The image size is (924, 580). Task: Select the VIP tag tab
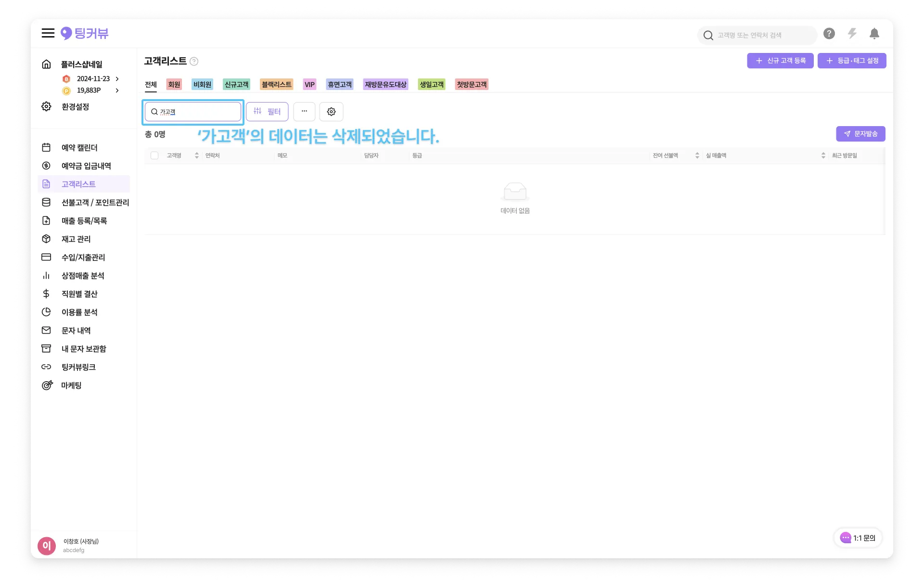tap(309, 85)
